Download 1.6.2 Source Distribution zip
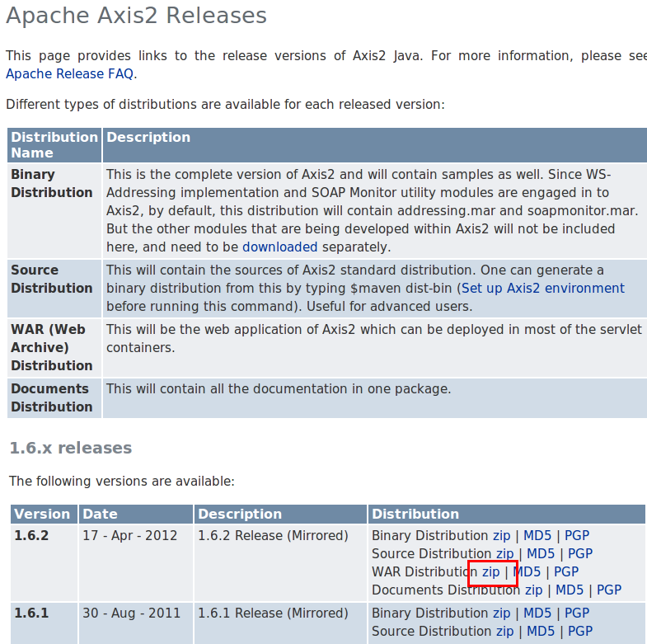The height and width of the screenshot is (644, 647). coord(504,553)
